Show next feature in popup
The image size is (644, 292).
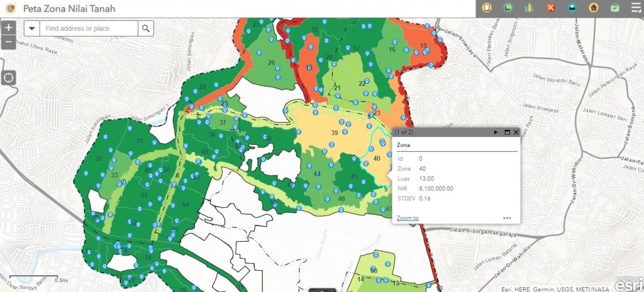[496, 132]
